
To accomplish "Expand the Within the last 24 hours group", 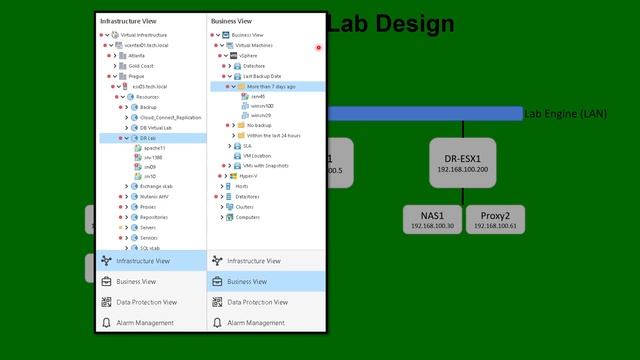I will click(233, 136).
